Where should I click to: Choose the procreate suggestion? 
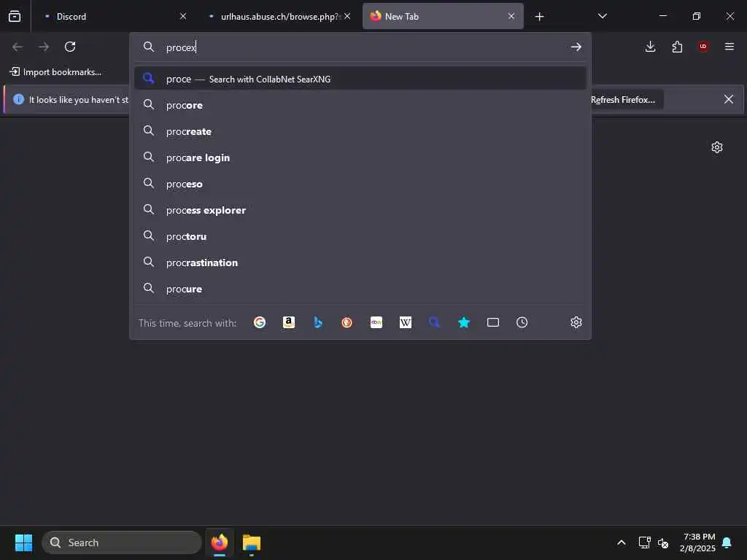click(x=360, y=131)
